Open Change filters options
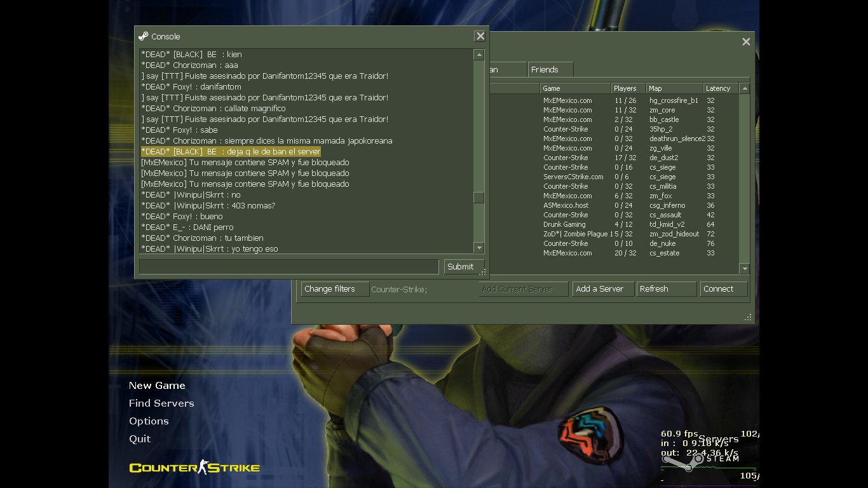Image resolution: width=868 pixels, height=488 pixels. [x=335, y=289]
